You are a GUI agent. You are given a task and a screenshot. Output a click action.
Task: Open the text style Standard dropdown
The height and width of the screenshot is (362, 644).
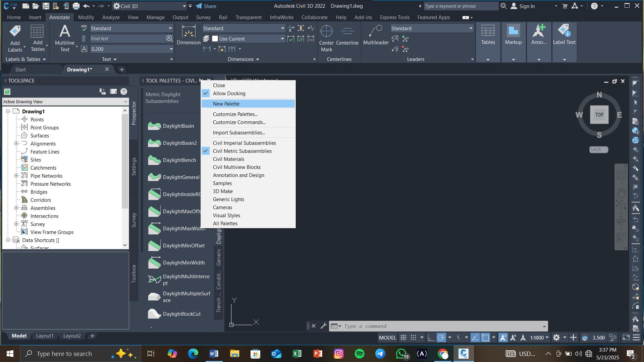click(x=170, y=28)
